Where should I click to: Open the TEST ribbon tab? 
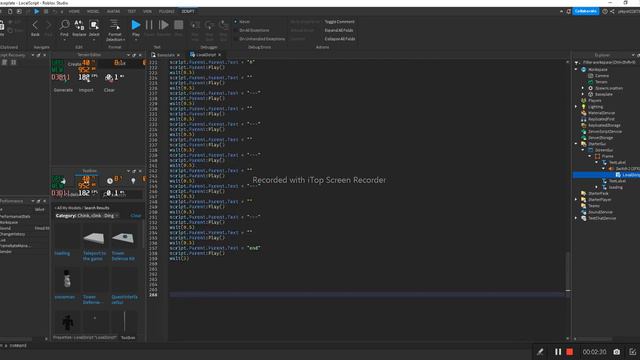[132, 11]
